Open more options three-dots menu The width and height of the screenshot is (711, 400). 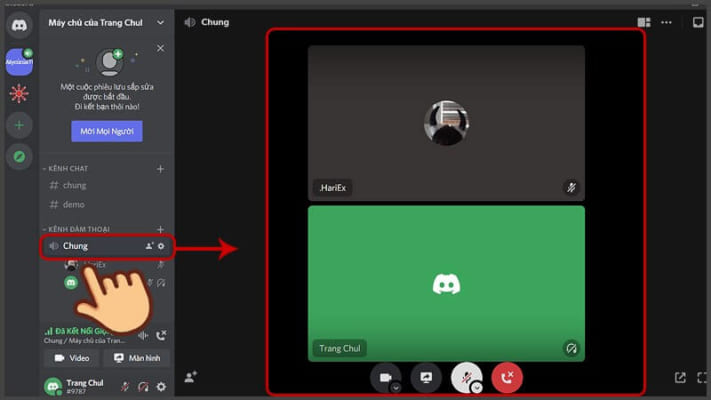coord(666,22)
